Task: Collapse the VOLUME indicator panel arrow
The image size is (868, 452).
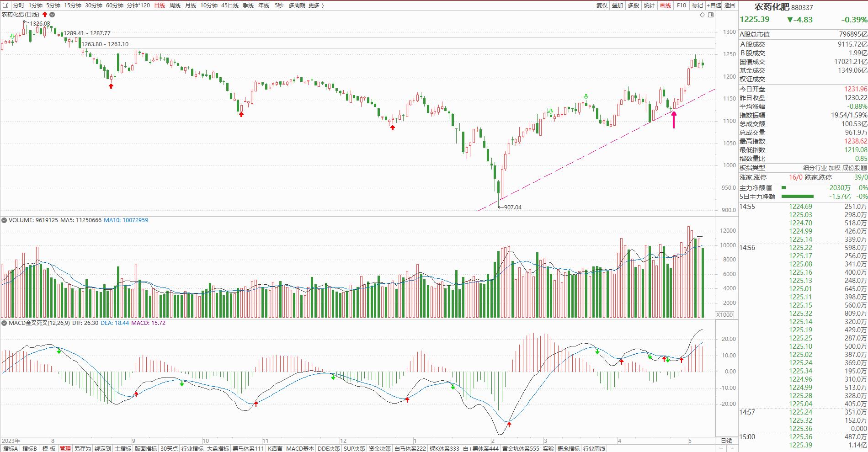Action: point(4,220)
